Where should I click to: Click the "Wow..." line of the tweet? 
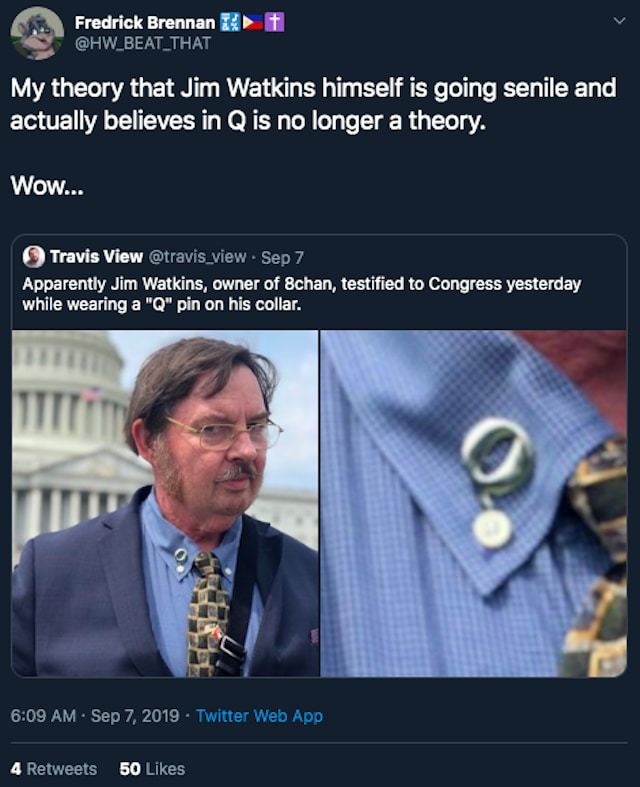pyautogui.click(x=47, y=186)
